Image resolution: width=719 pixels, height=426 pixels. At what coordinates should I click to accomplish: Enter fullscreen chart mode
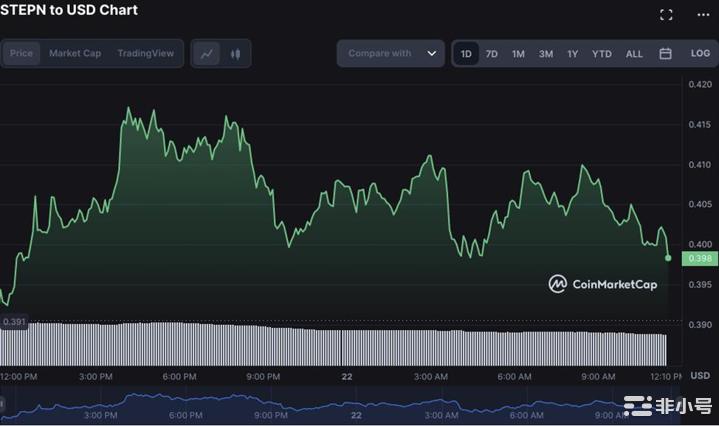click(666, 15)
